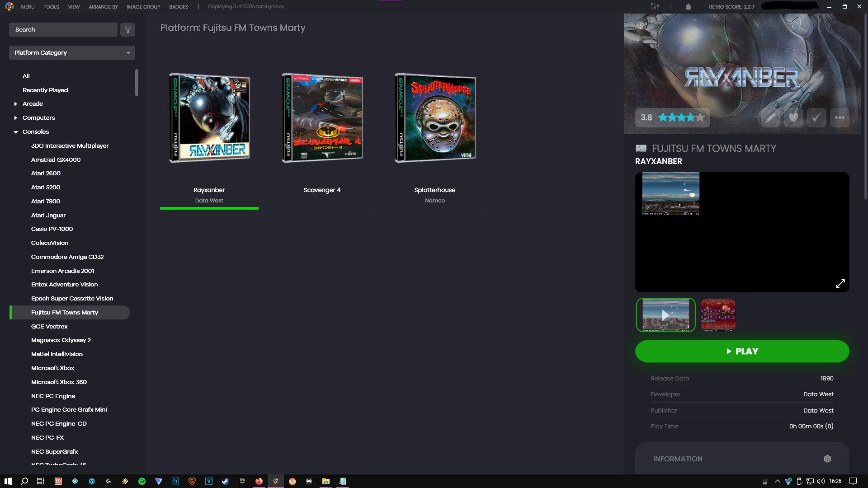Edit Rayxanber with the pencil icon
The height and width of the screenshot is (488, 868).
click(770, 117)
